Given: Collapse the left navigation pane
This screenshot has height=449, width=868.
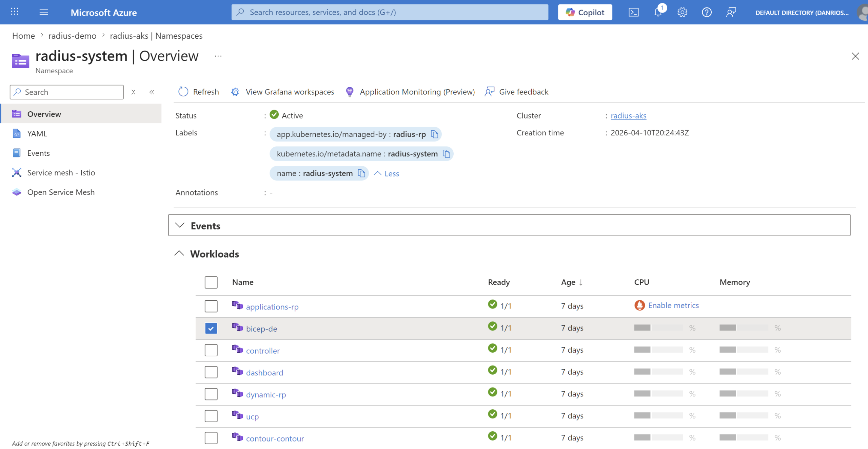Looking at the screenshot, I should coord(152,92).
